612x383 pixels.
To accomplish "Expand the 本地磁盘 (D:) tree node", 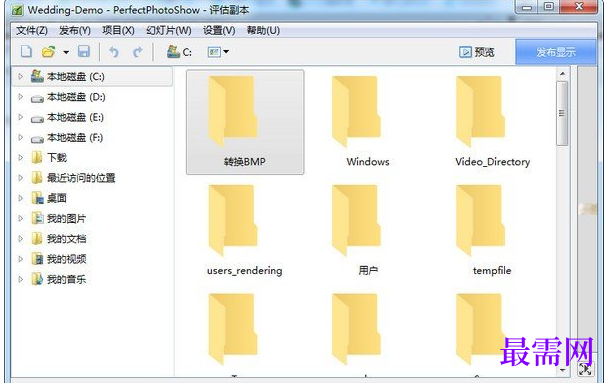I will click(x=21, y=97).
